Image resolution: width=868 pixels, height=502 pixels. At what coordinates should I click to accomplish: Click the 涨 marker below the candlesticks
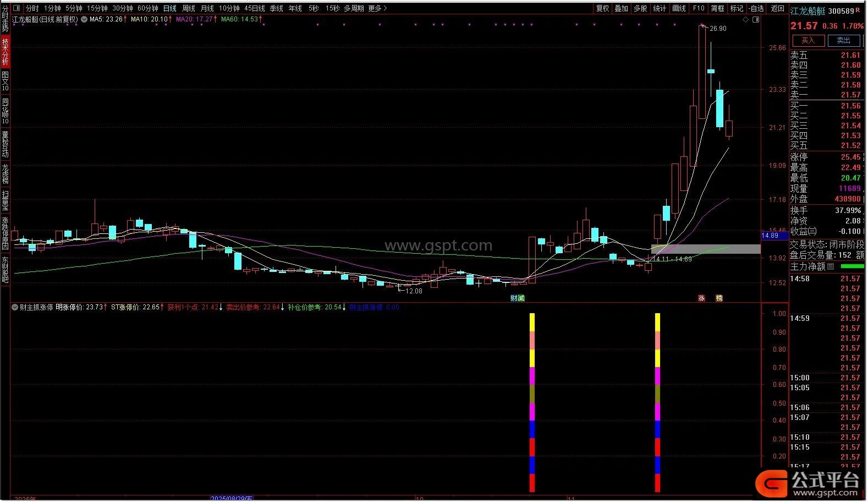(x=701, y=298)
